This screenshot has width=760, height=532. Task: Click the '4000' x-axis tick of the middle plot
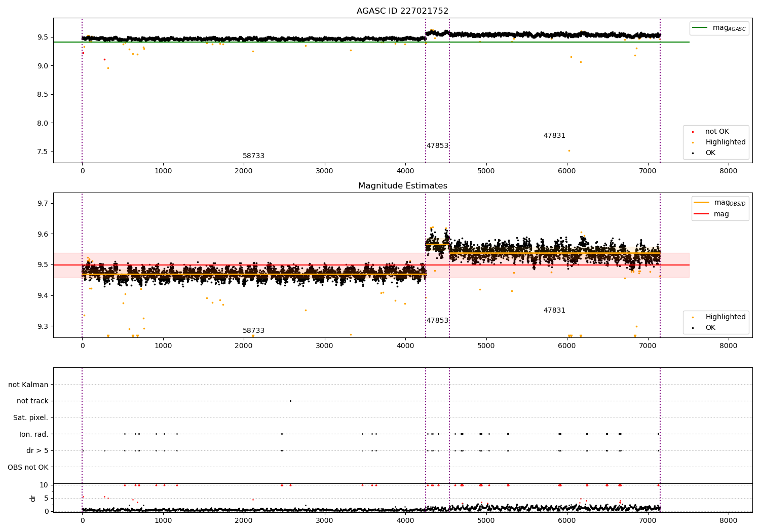click(x=405, y=346)
